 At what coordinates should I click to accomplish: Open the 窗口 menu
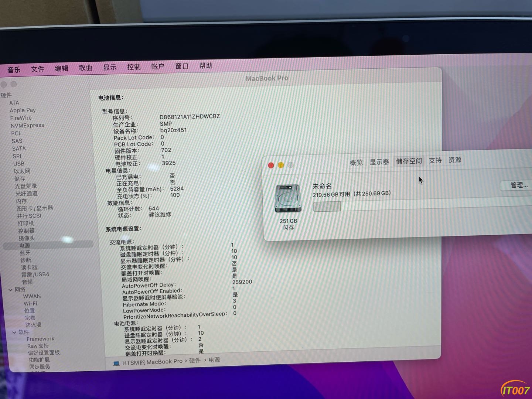click(182, 66)
